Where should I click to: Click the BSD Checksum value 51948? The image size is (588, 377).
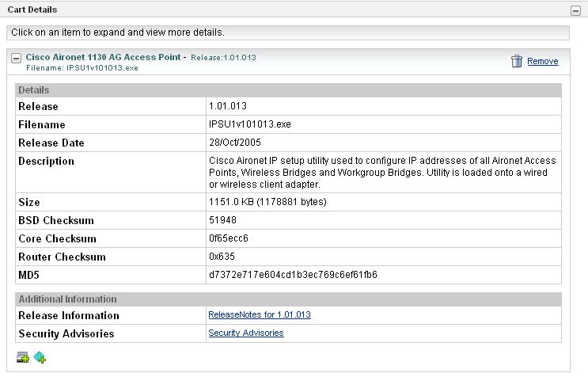click(x=222, y=220)
